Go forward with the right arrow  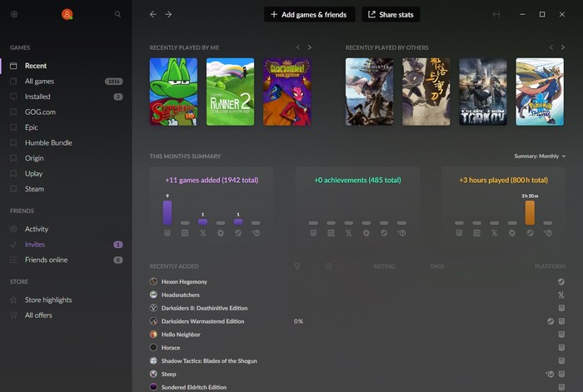pos(168,14)
